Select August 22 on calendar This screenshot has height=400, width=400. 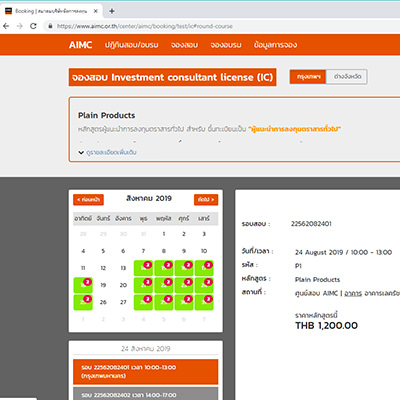click(164, 285)
